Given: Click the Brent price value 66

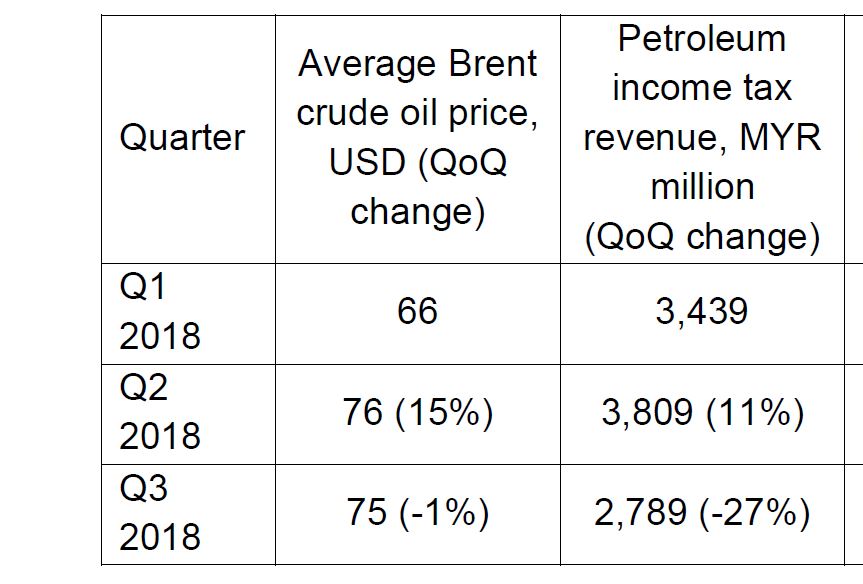Looking at the screenshot, I should click(417, 311).
